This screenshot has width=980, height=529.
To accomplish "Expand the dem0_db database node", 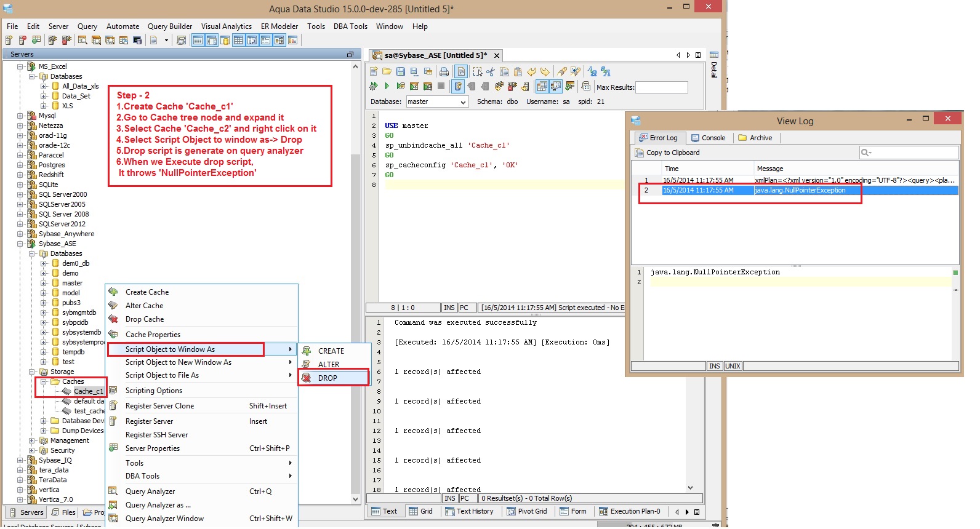I will tap(44, 263).
